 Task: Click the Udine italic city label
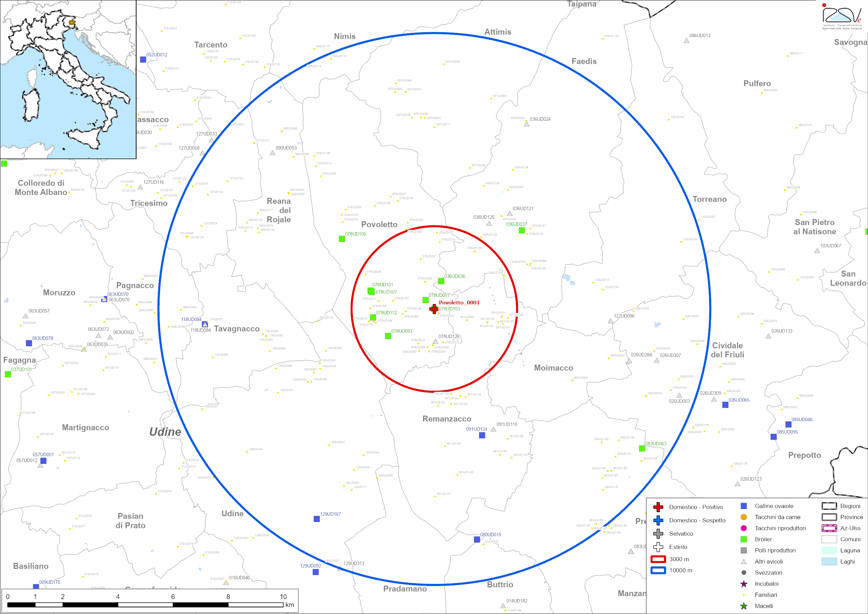pyautogui.click(x=165, y=432)
